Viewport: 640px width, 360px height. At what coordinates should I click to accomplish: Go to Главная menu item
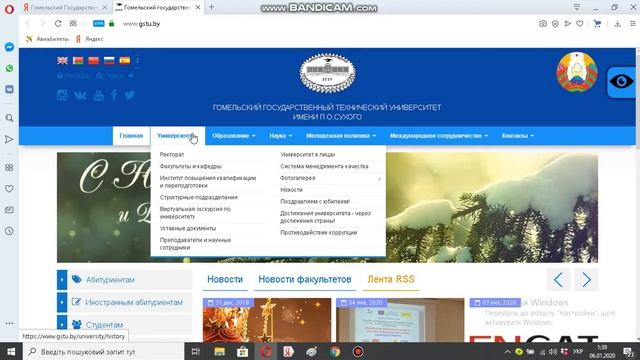(x=131, y=136)
